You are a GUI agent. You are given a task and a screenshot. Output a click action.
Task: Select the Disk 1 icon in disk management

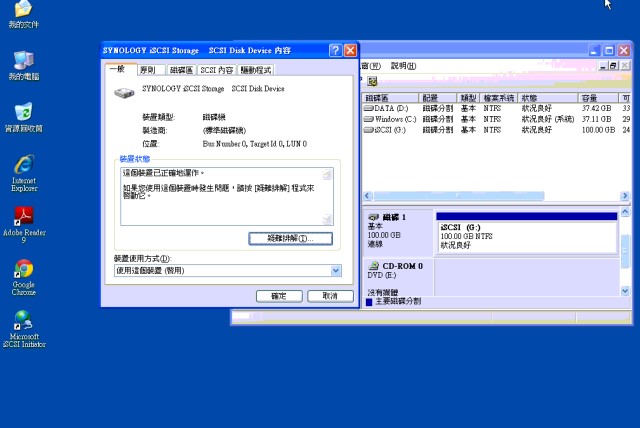coord(373,217)
